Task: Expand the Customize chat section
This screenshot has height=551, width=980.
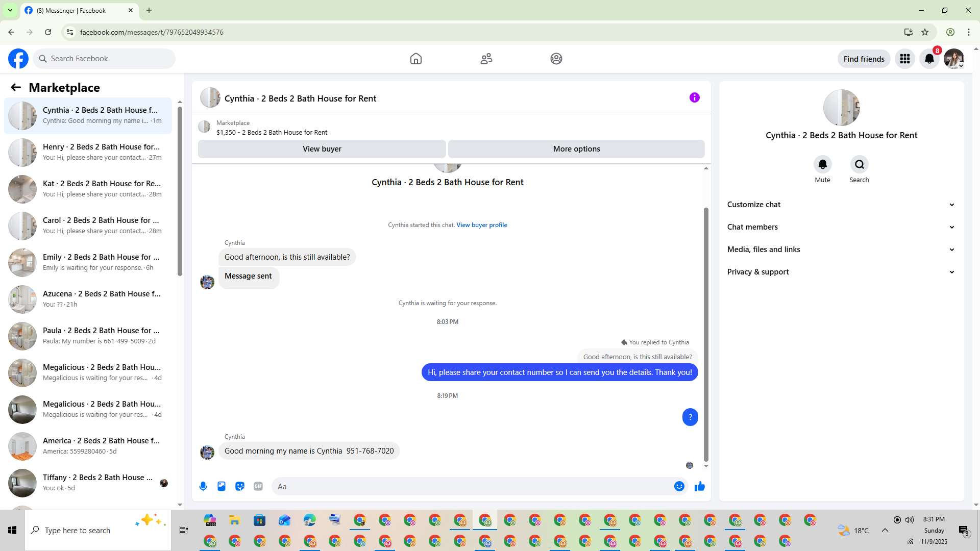Action: 841,205
